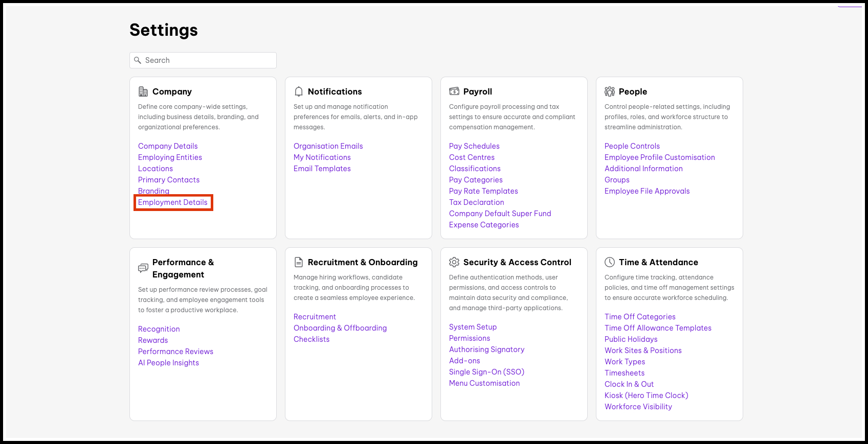The height and width of the screenshot is (444, 868).
Task: Click the Recruitment & Onboarding document icon
Action: pos(299,262)
